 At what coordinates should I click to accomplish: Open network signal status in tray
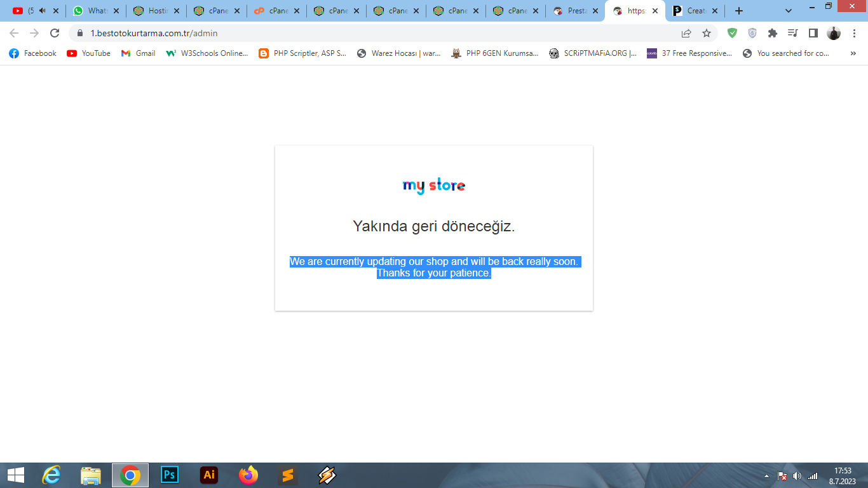(x=813, y=476)
